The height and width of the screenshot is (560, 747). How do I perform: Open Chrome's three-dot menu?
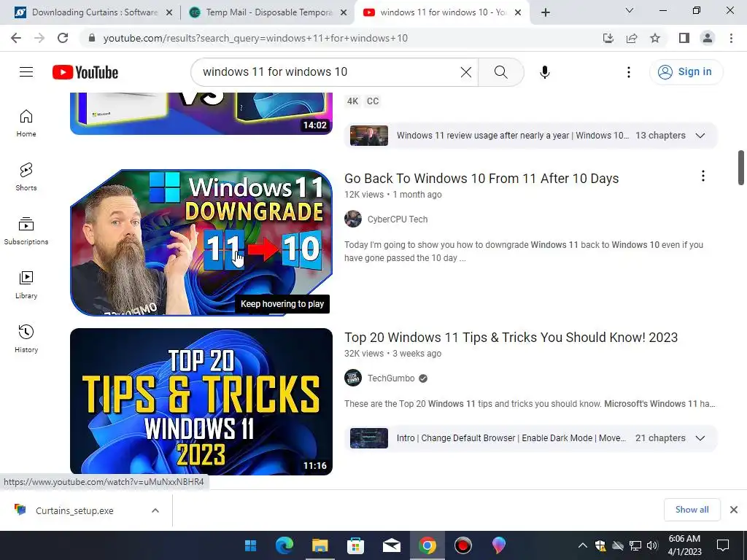[x=731, y=38]
